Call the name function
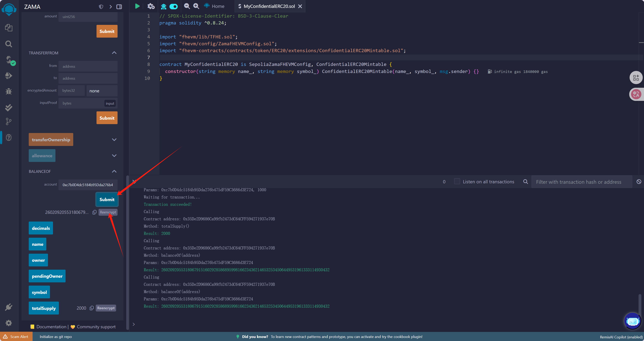Image resolution: width=644 pixels, height=341 pixels. pyautogui.click(x=37, y=244)
